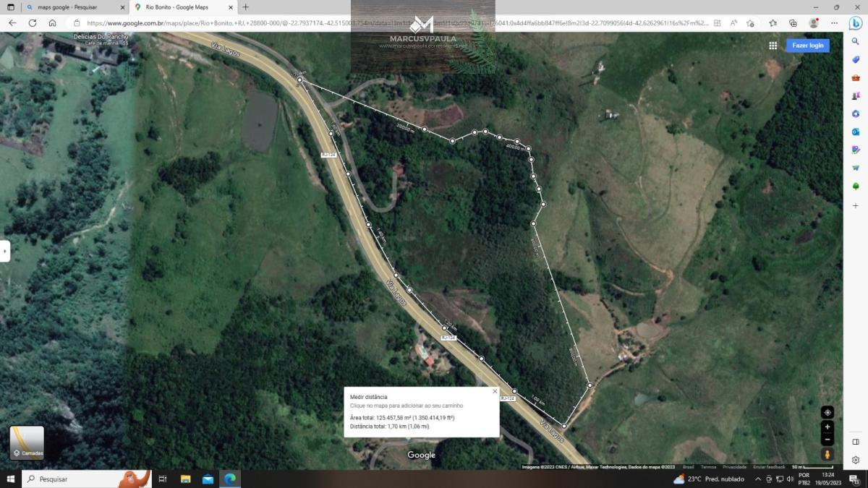Open Edge settings and more menu
Image resolution: width=868 pixels, height=488 pixels.
[x=833, y=23]
